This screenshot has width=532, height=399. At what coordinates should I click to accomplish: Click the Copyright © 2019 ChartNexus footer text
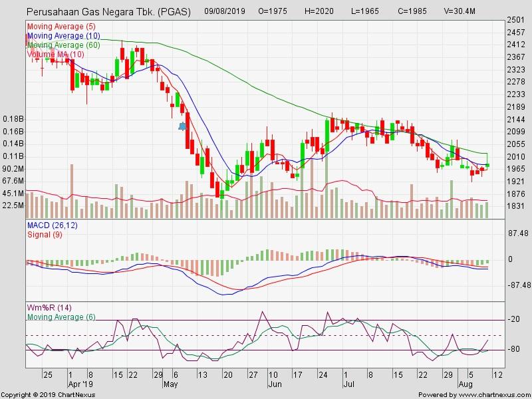tap(48, 395)
